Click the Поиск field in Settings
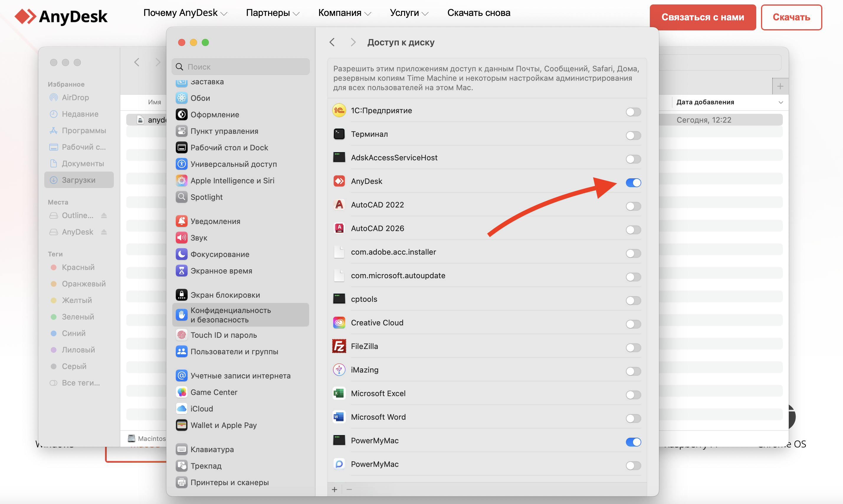 pyautogui.click(x=241, y=67)
